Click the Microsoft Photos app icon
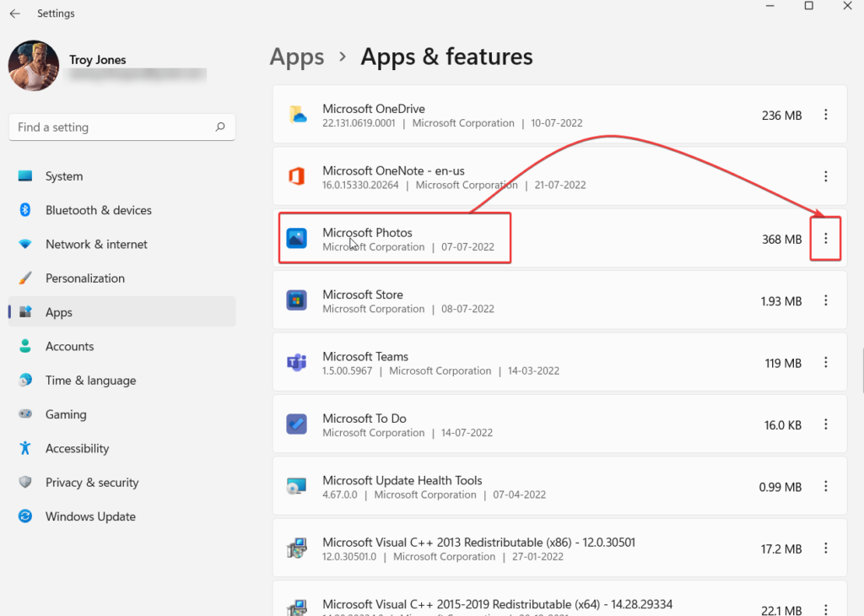Screen dimensions: 864x616 296,239
